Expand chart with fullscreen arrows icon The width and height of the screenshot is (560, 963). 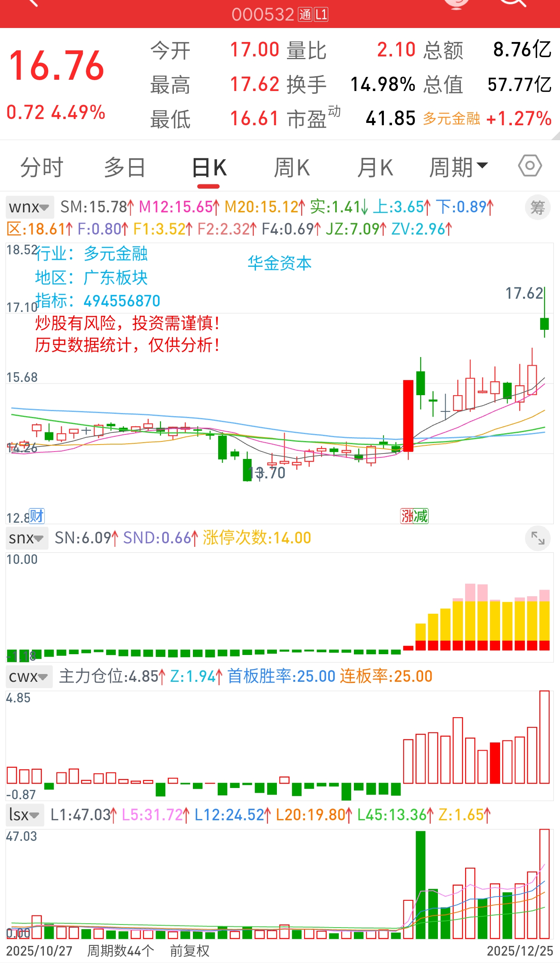pos(538,538)
